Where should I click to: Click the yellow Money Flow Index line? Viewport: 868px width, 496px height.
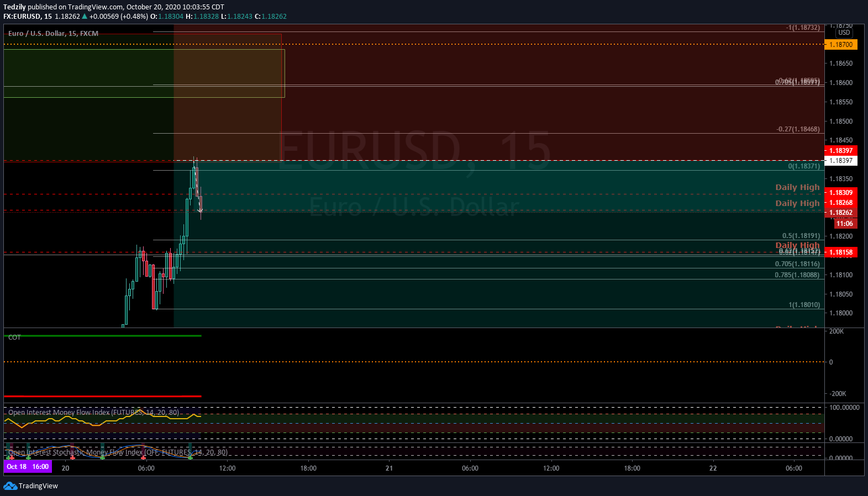click(103, 419)
